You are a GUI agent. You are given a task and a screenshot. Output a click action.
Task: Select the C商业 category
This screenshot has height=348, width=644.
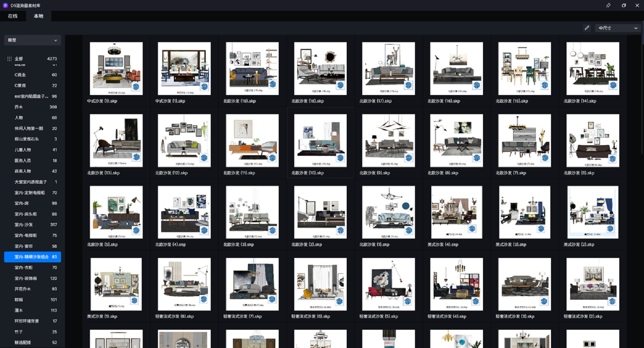[x=33, y=75]
